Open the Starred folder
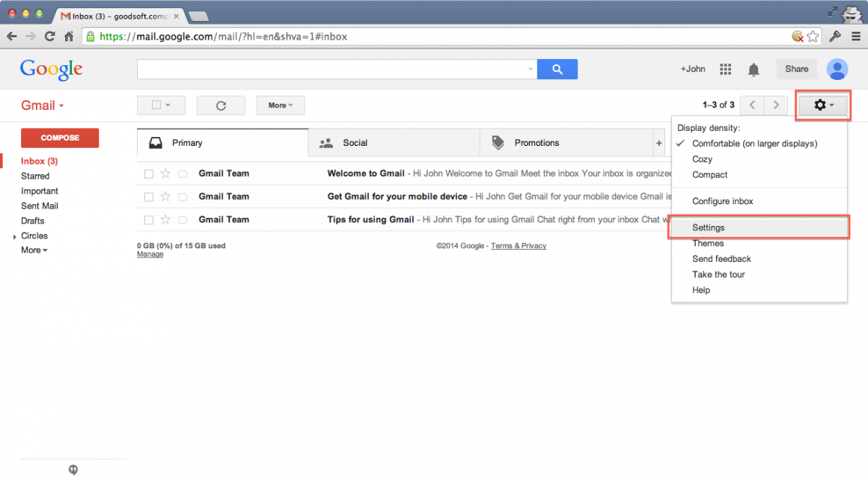Screen dimensions: 868x481 (35, 176)
